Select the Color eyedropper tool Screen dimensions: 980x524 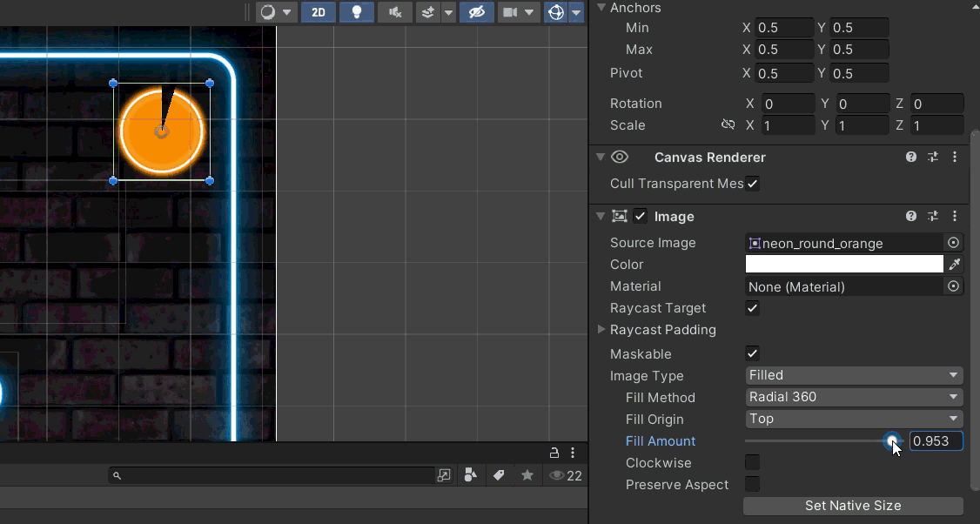click(x=955, y=265)
